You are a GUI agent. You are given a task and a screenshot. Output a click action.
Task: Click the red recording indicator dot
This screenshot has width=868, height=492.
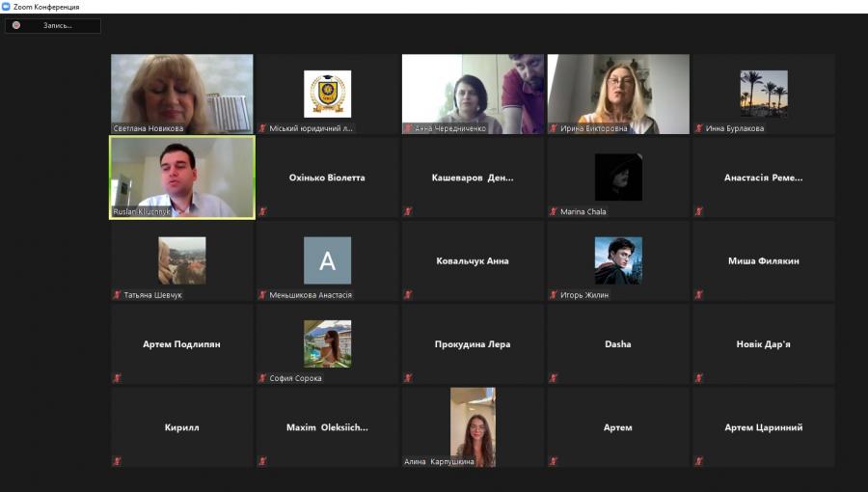click(x=16, y=25)
